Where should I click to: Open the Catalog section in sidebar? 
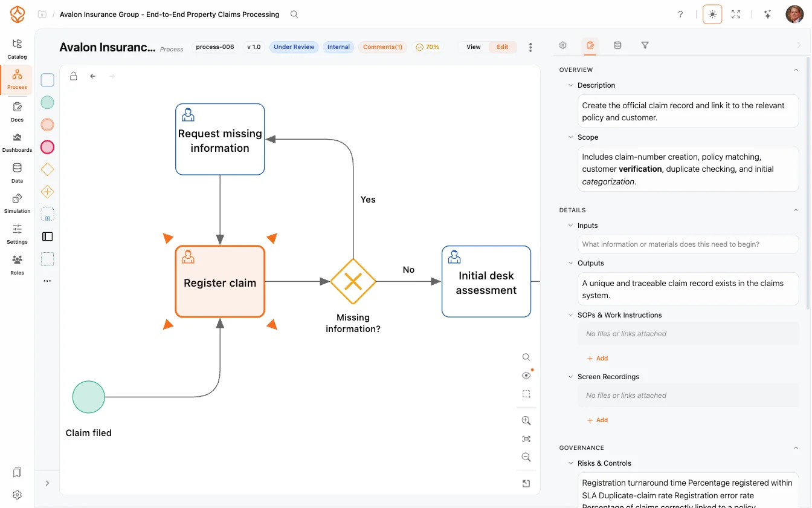(17, 49)
